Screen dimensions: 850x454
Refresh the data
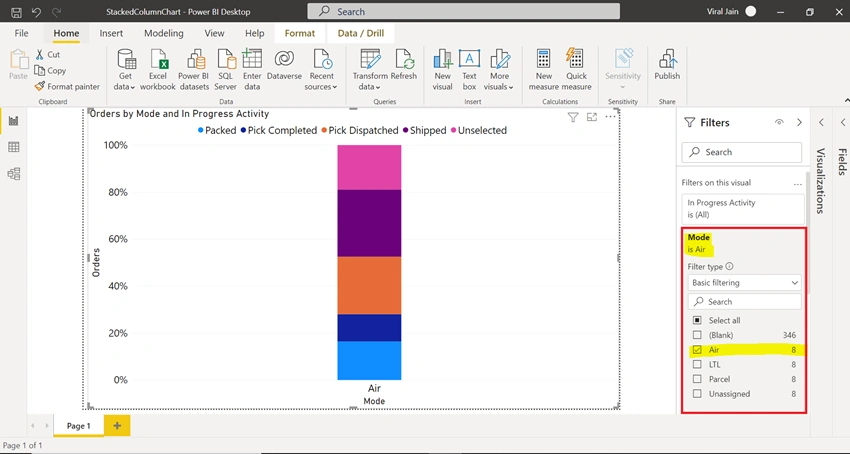coord(404,64)
